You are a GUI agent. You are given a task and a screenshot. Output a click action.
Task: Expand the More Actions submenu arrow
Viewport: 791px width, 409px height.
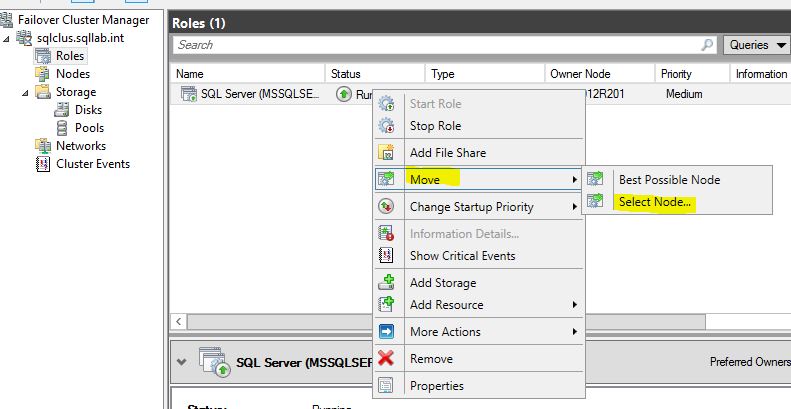click(x=574, y=332)
